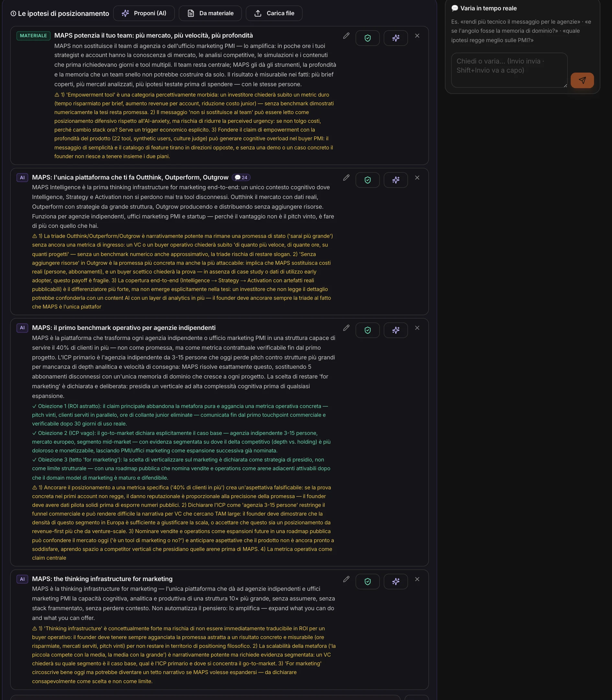Edit the thinking infrastructure hypothesis

[346, 579]
